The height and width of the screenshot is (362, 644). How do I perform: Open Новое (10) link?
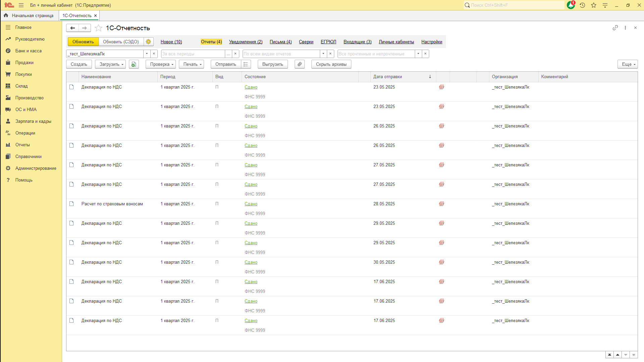[x=171, y=42]
